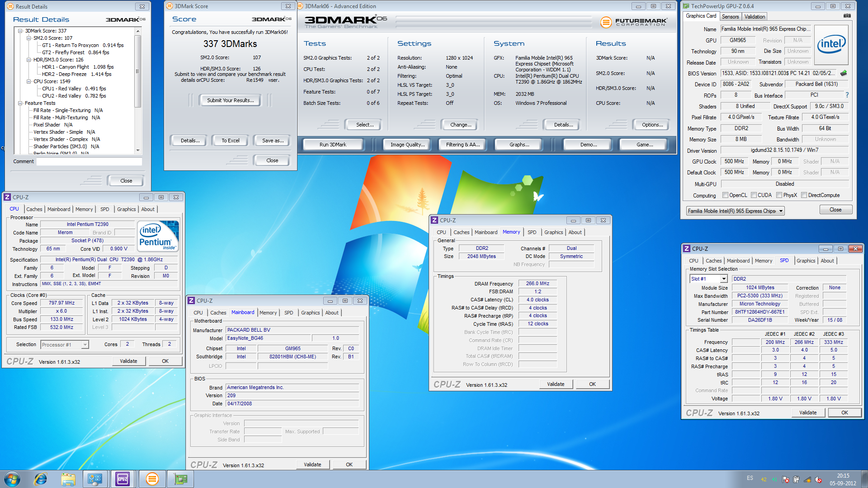The width and height of the screenshot is (868, 488).
Task: Click the 3DMark06 orange taskbar icon
Action: click(x=152, y=479)
